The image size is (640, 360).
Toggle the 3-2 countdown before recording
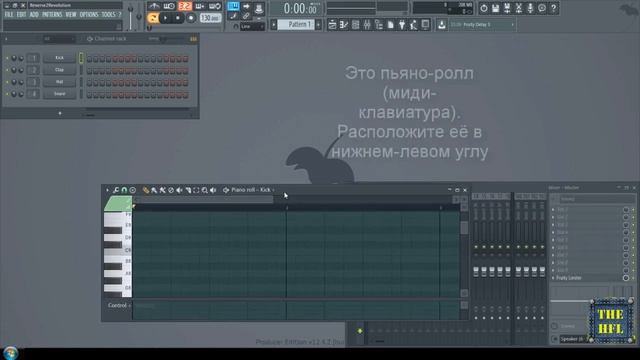[184, 6]
